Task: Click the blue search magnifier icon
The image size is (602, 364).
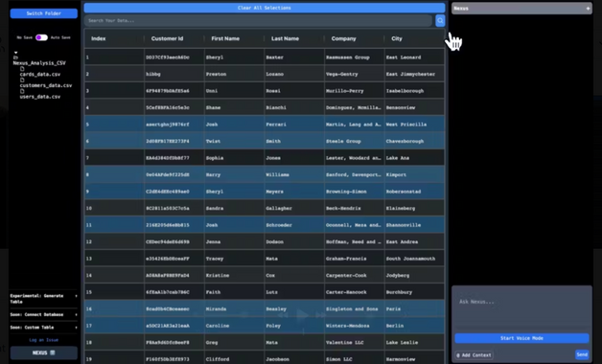Action: tap(440, 21)
